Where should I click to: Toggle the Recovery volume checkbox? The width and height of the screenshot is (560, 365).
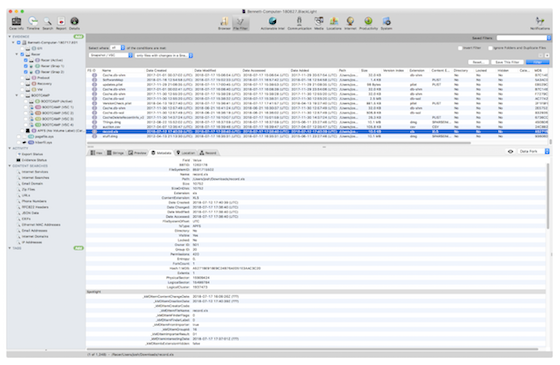(22, 84)
